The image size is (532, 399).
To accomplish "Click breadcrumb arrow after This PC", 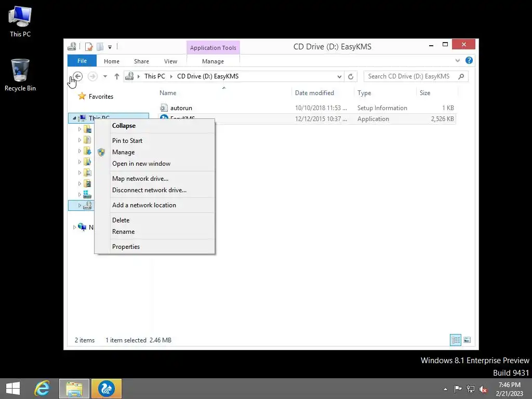I will point(171,76).
